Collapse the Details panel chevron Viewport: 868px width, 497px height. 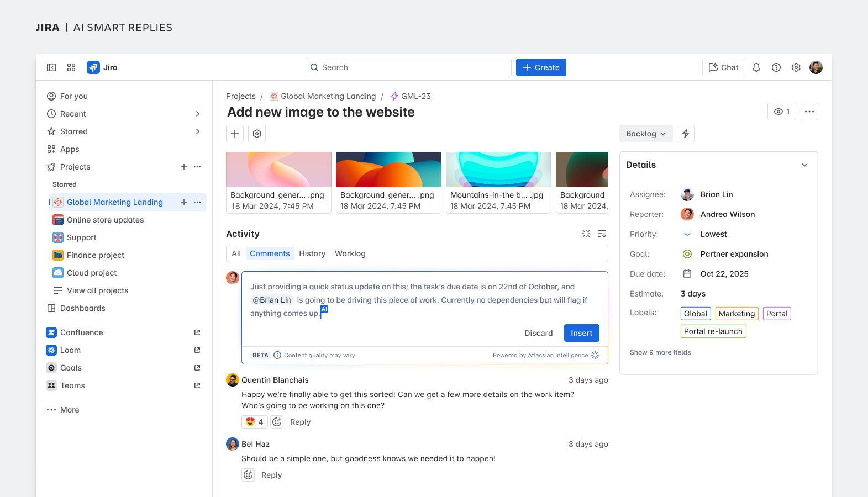805,165
